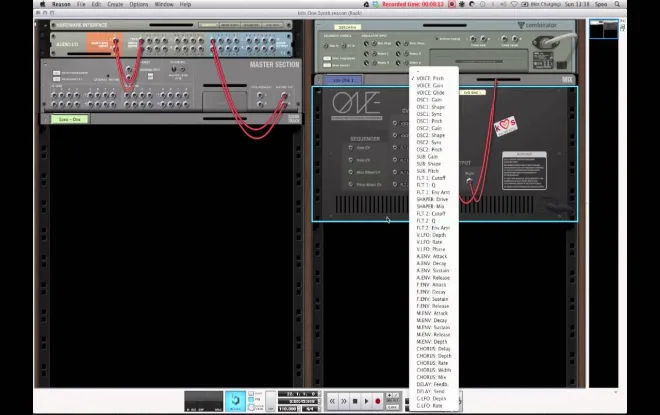Select OSC2: Sync in the popup list
The width and height of the screenshot is (660, 415).
(434, 142)
